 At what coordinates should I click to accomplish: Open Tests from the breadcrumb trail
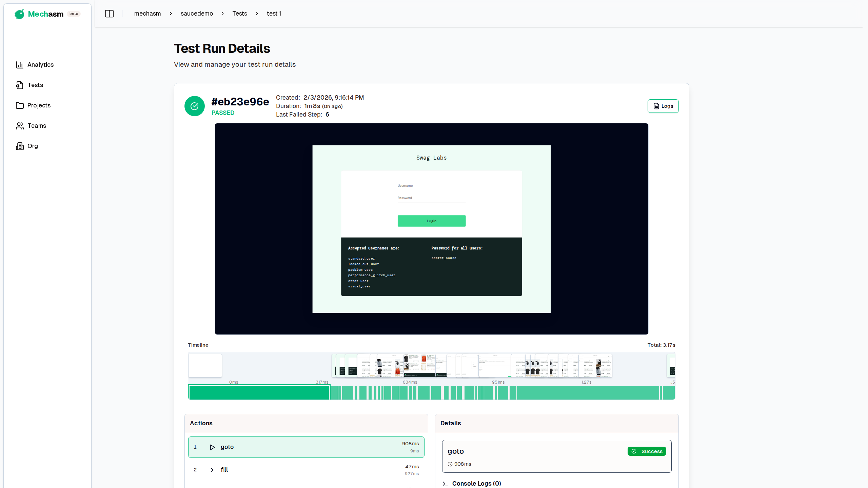coord(240,14)
